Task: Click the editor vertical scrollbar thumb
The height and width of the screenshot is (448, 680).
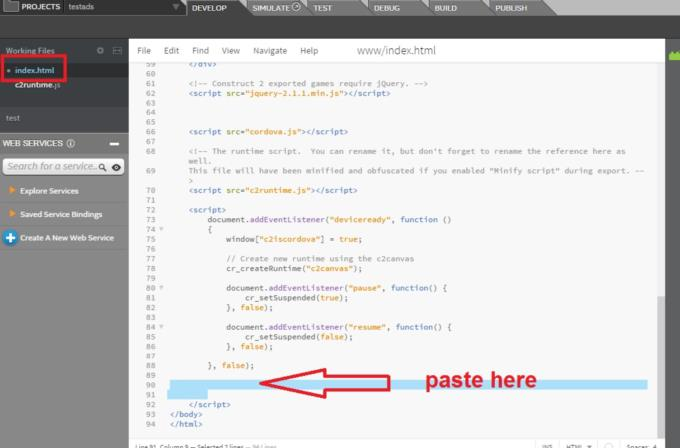Action: tap(661, 366)
